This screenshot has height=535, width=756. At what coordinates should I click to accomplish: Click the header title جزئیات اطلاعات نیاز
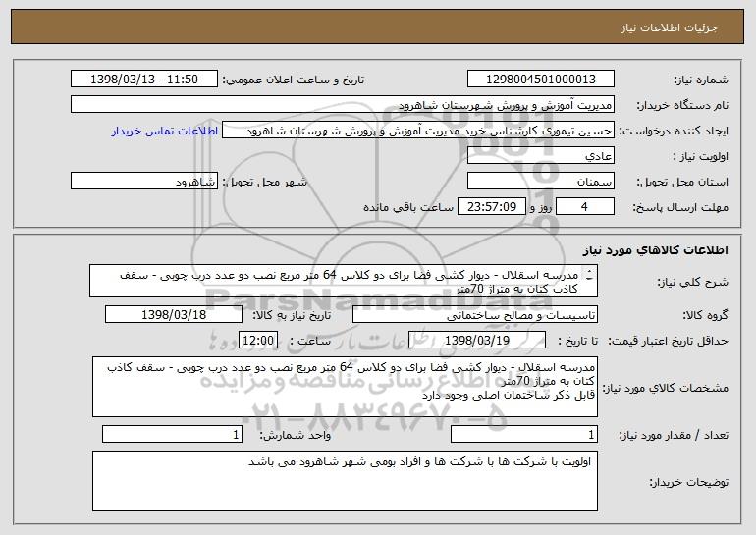click(x=669, y=27)
